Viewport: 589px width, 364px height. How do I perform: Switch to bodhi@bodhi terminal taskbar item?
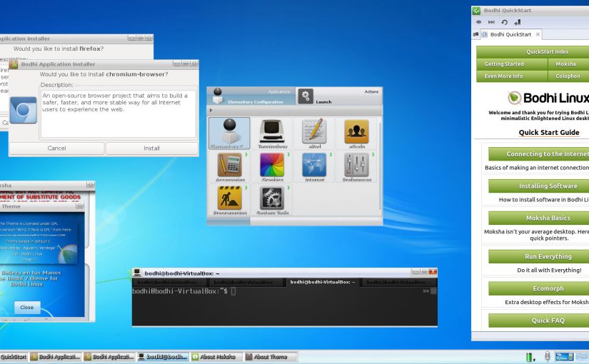163,356
